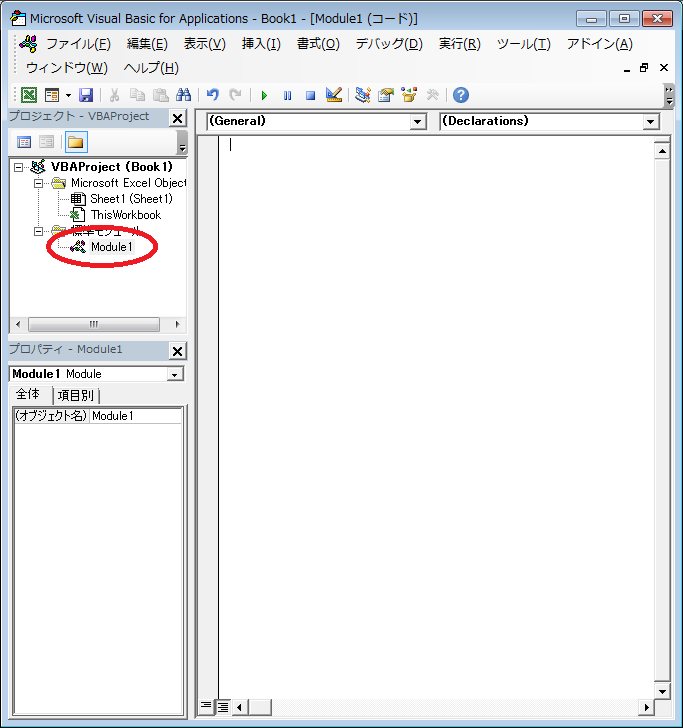The height and width of the screenshot is (728, 683).
Task: Open the 実行(R) menu
Action: (x=460, y=44)
